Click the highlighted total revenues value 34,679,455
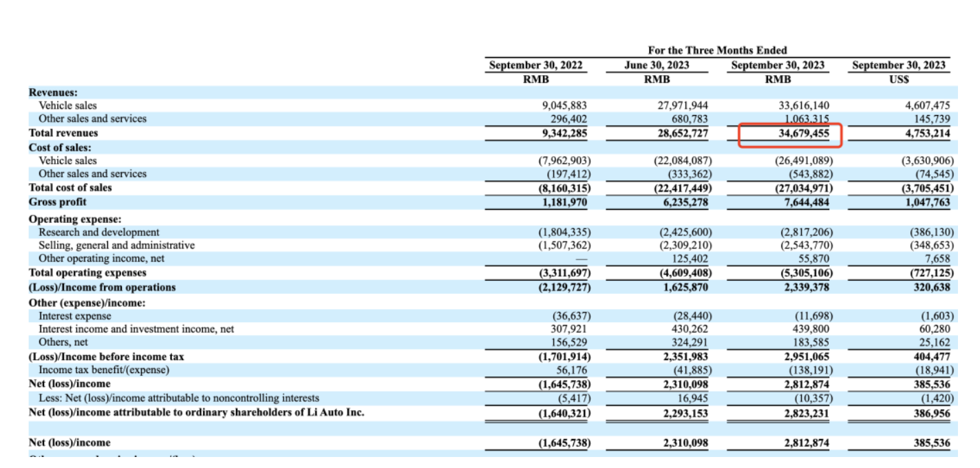Screen dimensions: 980x468 click(790, 134)
